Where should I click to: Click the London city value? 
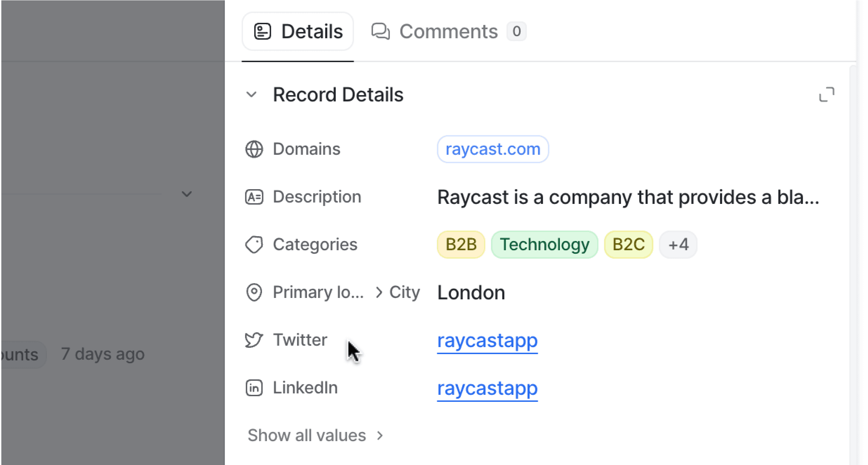(x=471, y=292)
